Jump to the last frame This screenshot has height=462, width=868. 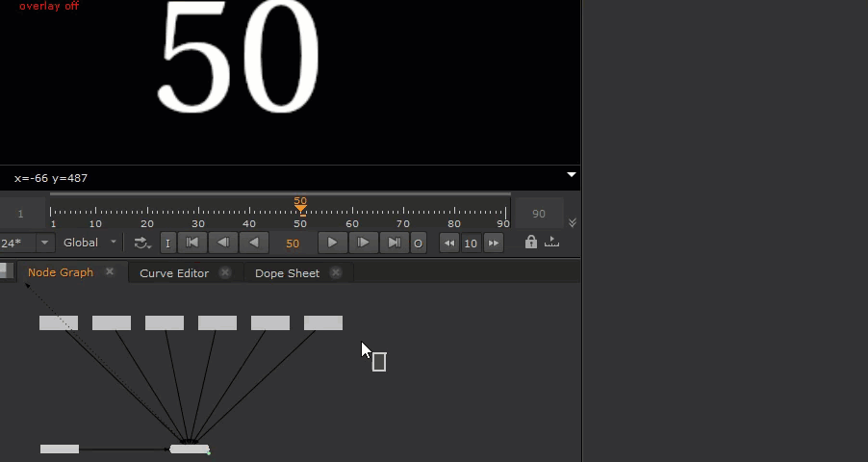click(x=394, y=243)
